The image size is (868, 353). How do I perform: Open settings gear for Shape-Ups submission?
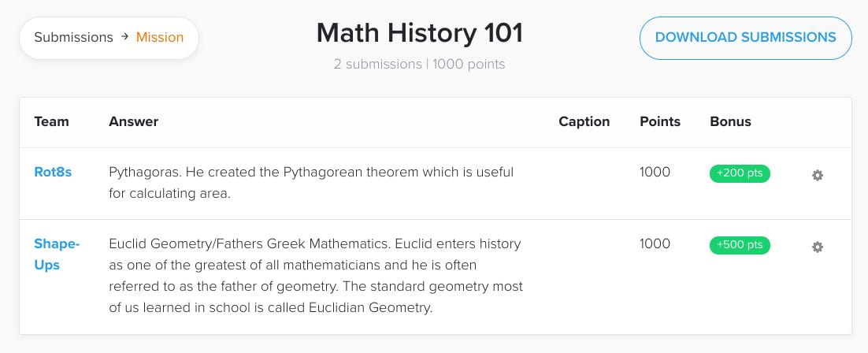pos(817,247)
